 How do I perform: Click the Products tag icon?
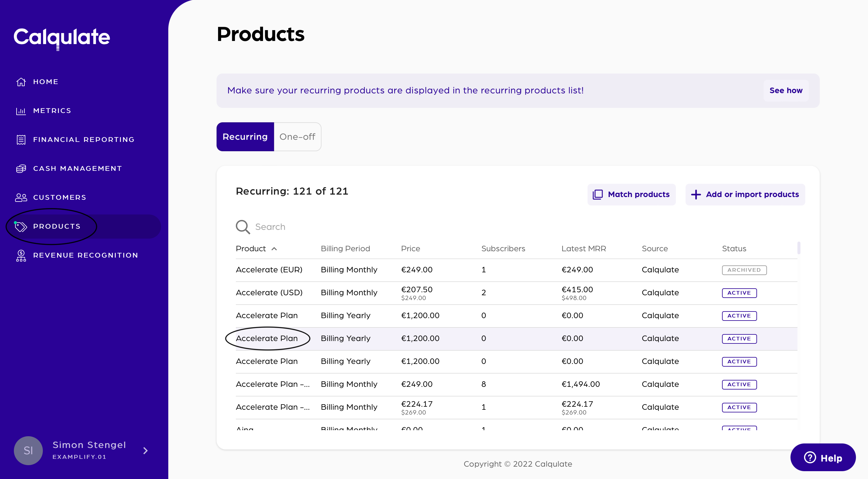(21, 227)
